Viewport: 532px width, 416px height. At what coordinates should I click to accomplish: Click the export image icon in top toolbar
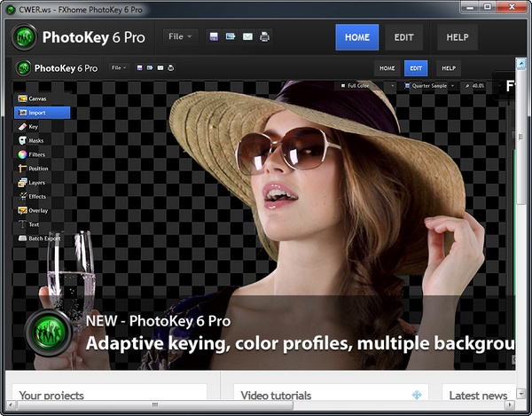click(x=231, y=36)
